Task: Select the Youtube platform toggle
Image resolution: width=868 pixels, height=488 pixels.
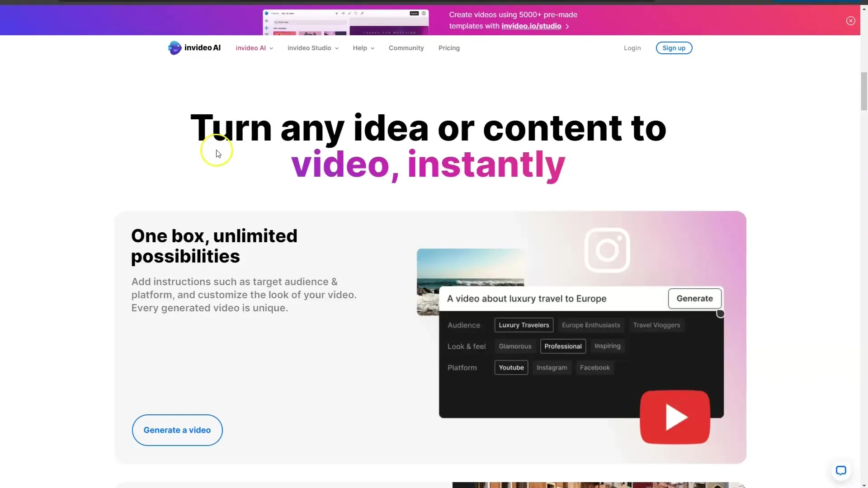Action: (x=511, y=368)
